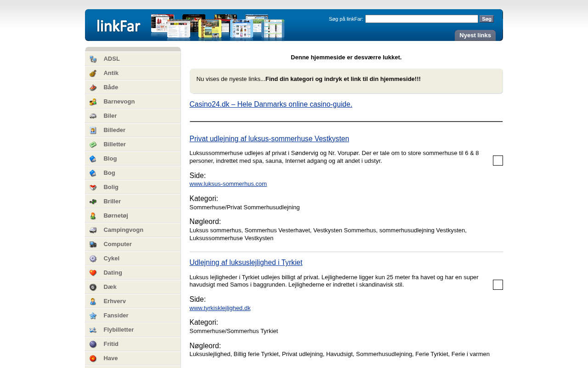Click the ADSL category icon

click(x=93, y=59)
